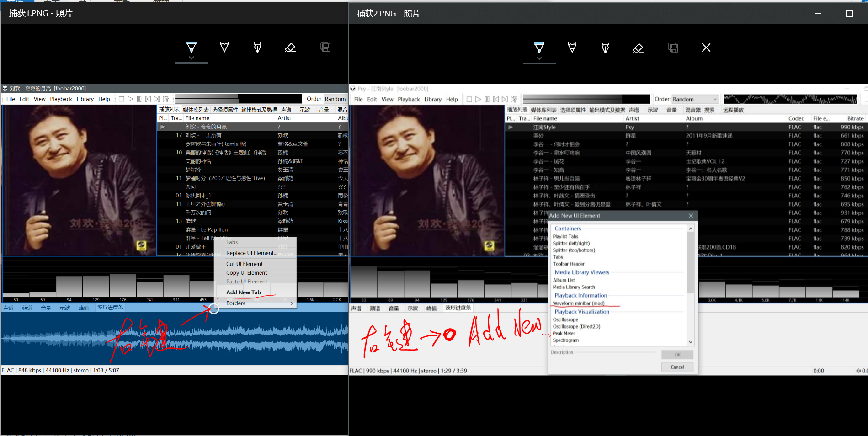Screen dimensions: 868x436
Task: Click the seekbar in Psy foobar2000 toolbar
Action: (586, 99)
